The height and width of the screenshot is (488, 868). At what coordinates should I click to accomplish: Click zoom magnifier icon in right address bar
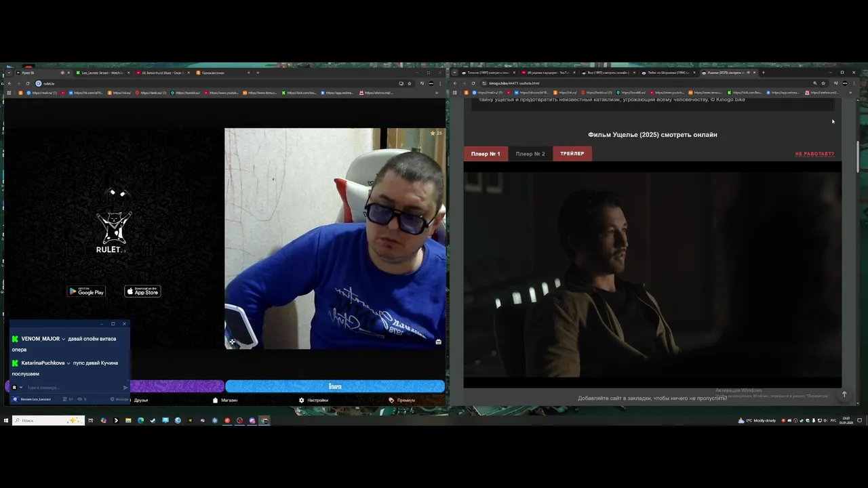point(814,83)
